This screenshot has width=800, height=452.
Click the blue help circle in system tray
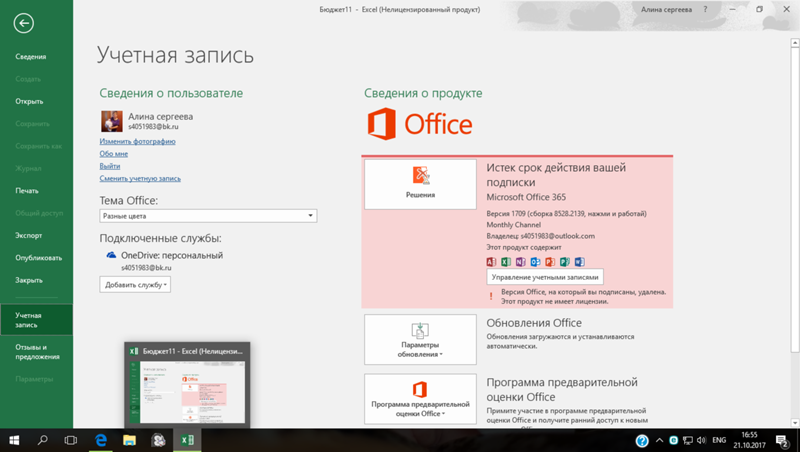coord(642,440)
